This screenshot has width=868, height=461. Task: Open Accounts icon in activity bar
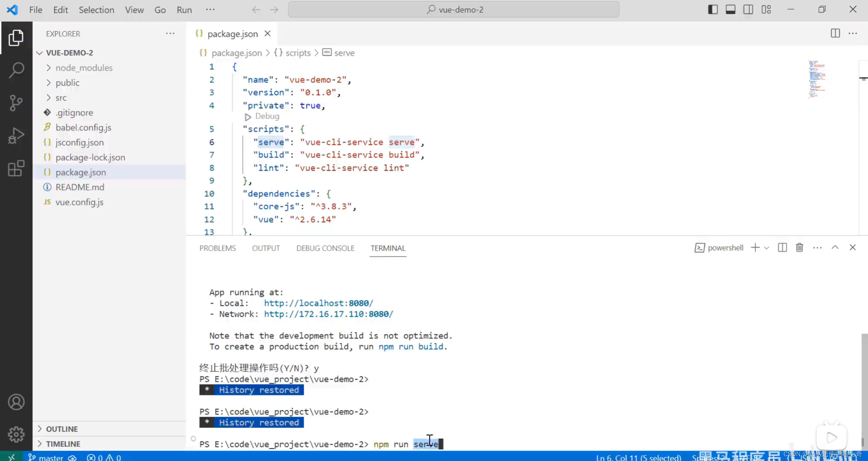coord(16,402)
